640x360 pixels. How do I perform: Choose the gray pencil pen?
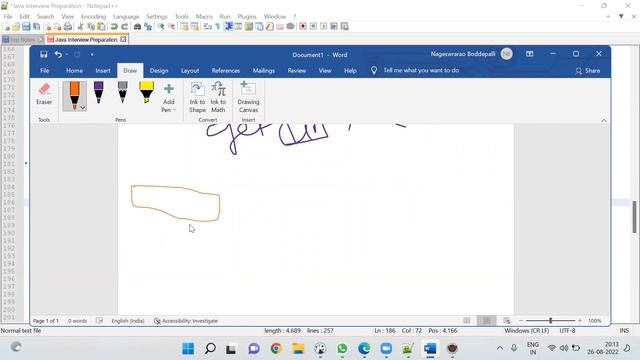pyautogui.click(x=122, y=92)
